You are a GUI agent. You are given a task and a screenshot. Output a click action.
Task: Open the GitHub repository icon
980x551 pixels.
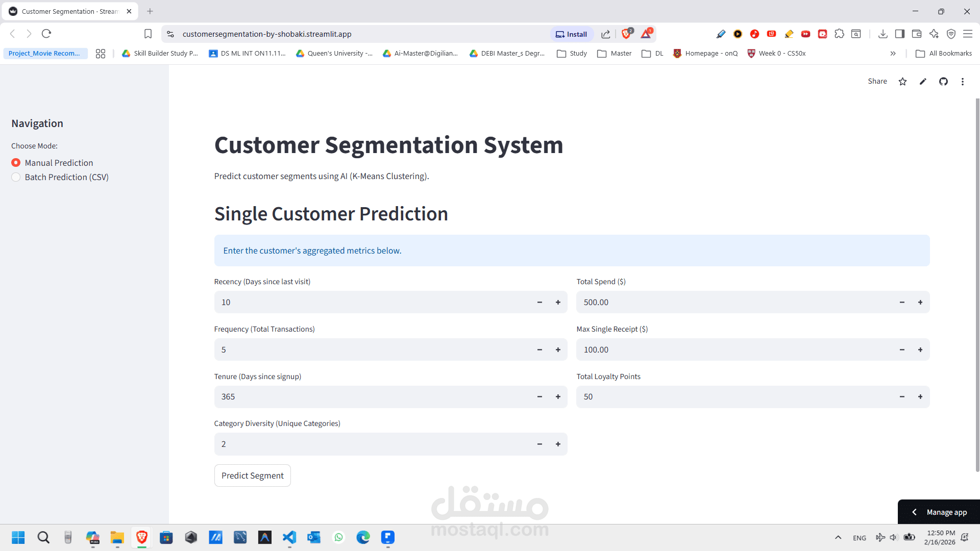pos(943,82)
